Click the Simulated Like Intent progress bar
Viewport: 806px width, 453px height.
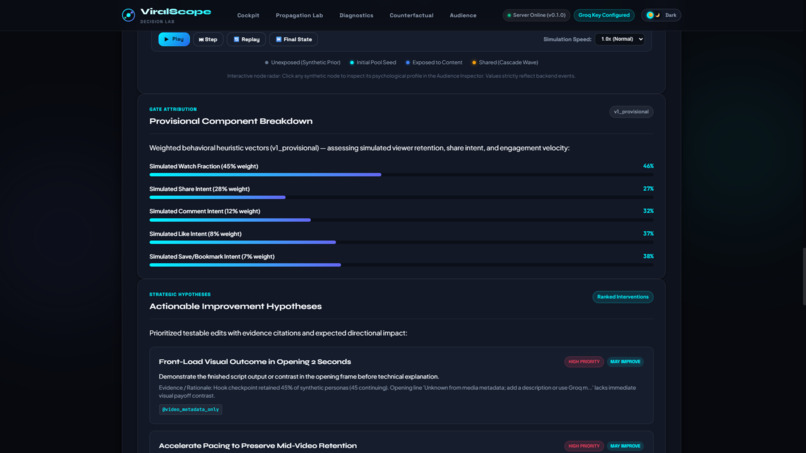tap(401, 242)
